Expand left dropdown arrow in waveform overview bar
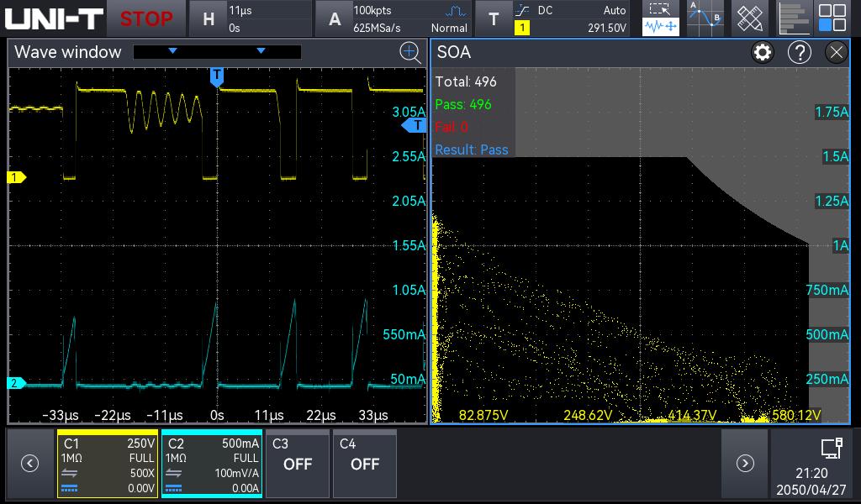Screen dimensions: 861x504 click(173, 51)
